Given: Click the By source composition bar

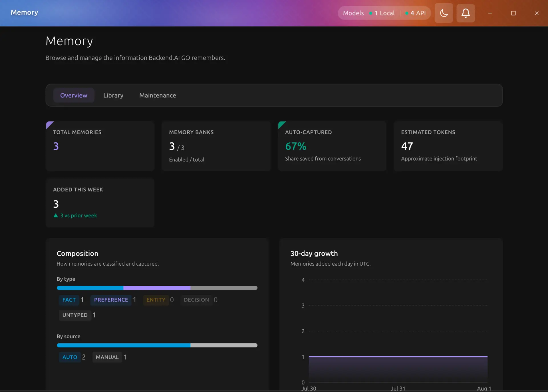Looking at the screenshot, I should (x=157, y=345).
